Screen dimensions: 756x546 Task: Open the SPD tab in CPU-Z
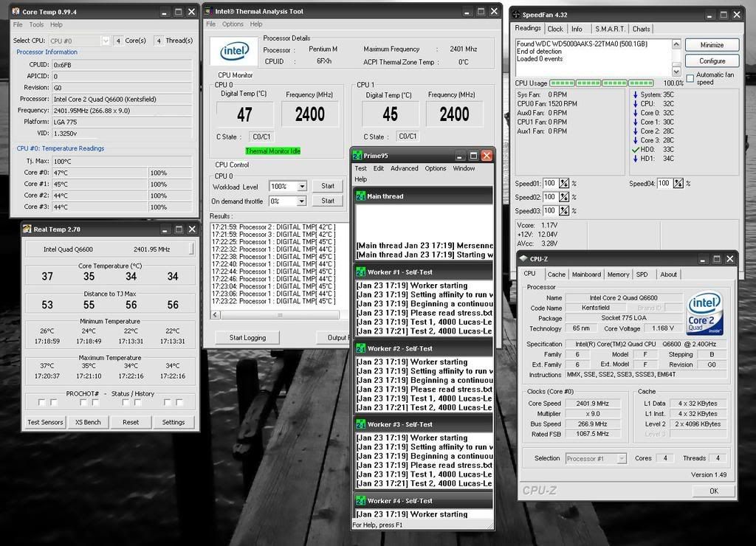tap(642, 274)
